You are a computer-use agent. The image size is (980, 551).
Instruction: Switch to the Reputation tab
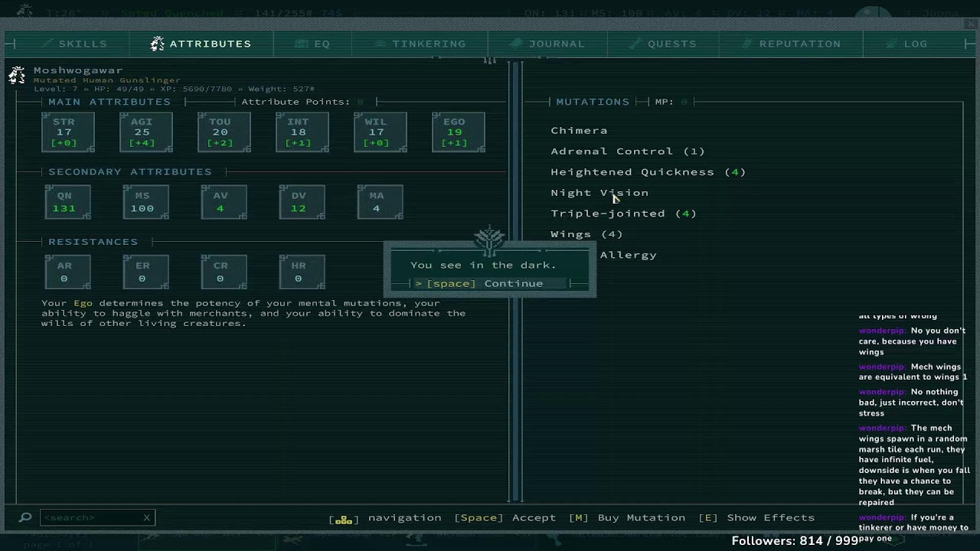pyautogui.click(x=790, y=44)
